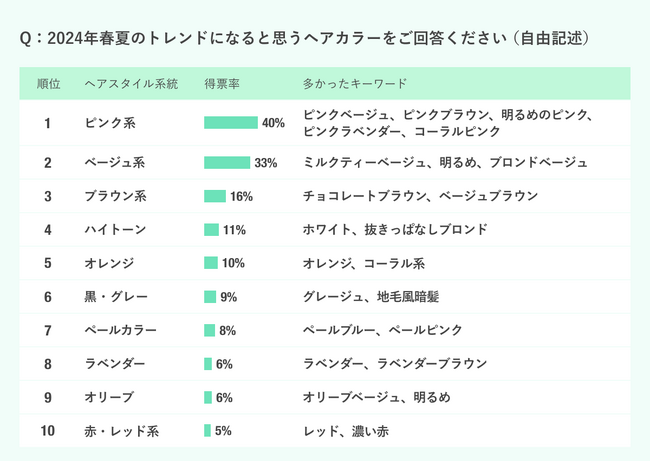Click the 赤・レッド系 category label
The image size is (650, 462).
pyautogui.click(x=122, y=431)
